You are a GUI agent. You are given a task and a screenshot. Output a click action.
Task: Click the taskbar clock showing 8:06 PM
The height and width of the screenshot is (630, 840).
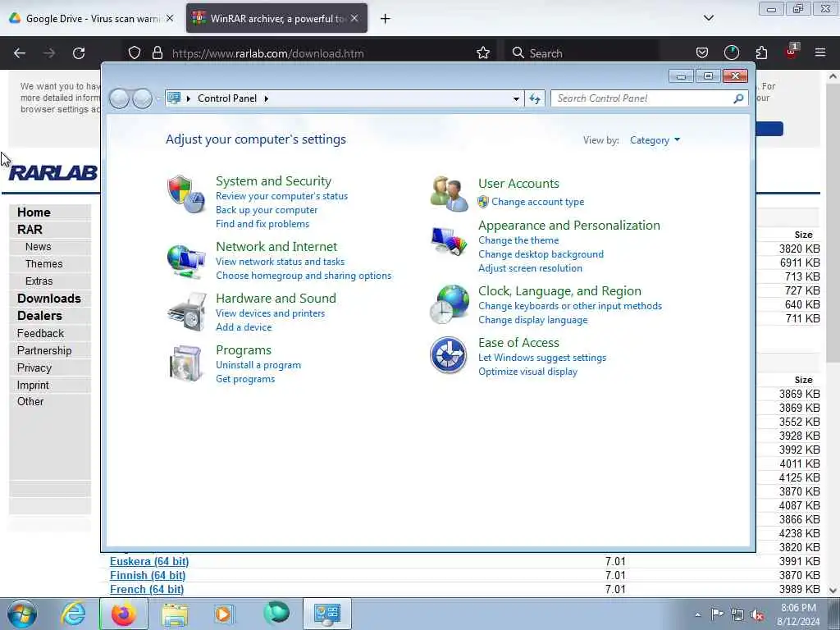798,614
